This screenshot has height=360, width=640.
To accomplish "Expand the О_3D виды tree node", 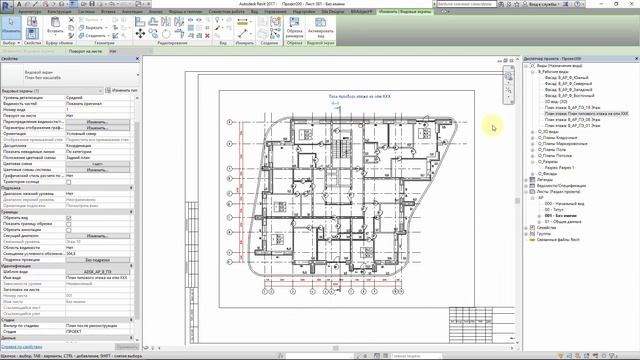I will (x=532, y=132).
